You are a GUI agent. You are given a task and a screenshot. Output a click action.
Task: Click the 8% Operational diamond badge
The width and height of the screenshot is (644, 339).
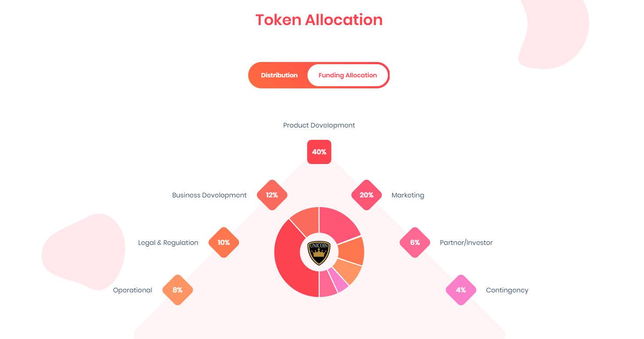point(177,290)
